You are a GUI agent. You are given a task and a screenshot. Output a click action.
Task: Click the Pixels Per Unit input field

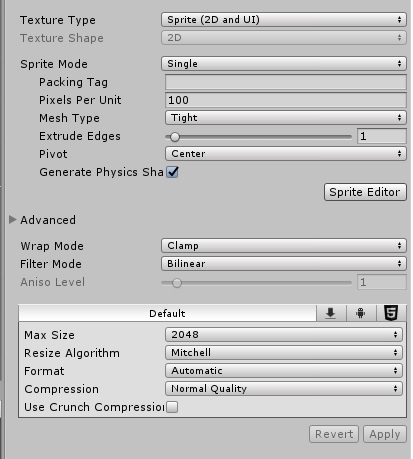[286, 100]
